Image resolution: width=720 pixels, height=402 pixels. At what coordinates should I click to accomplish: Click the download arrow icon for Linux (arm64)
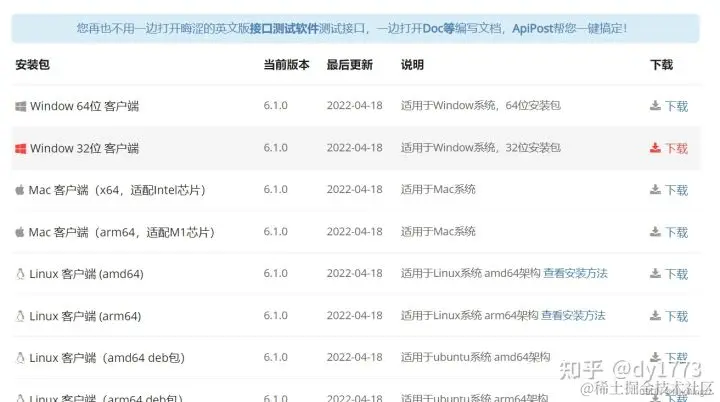655,316
